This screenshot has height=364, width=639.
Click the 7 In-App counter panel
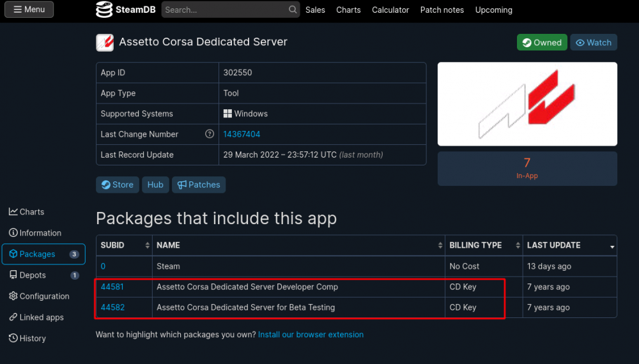click(x=527, y=169)
